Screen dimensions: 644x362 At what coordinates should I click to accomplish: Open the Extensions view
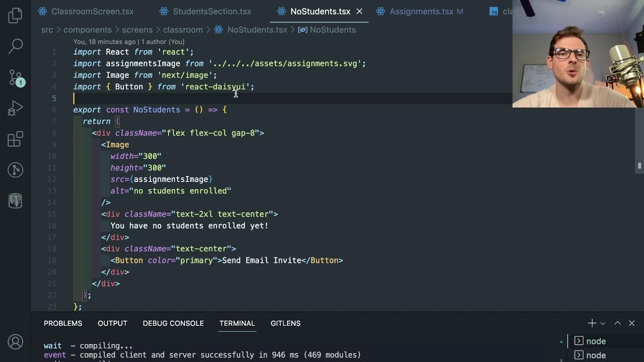pyautogui.click(x=16, y=139)
